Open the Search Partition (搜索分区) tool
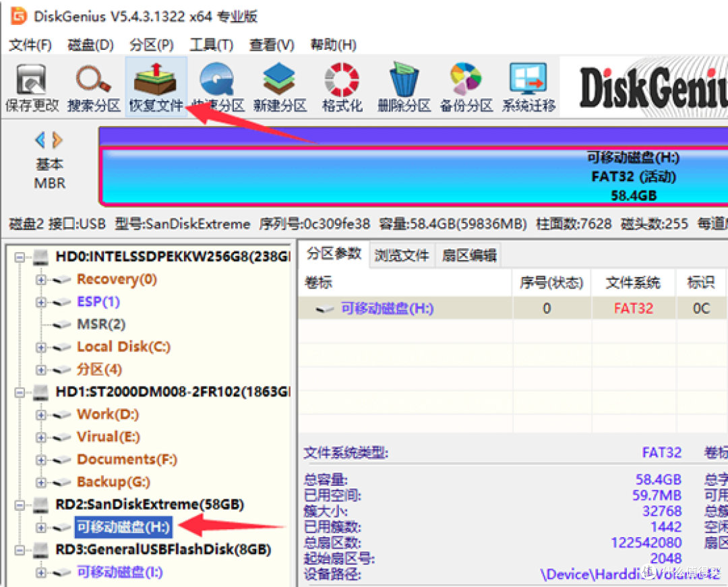The height and width of the screenshot is (587, 728). 94,87
